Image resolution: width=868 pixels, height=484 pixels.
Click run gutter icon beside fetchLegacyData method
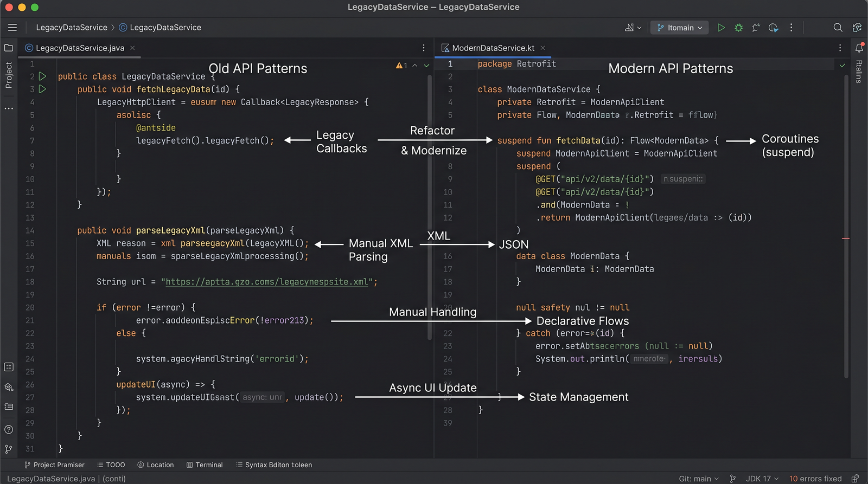(x=42, y=89)
